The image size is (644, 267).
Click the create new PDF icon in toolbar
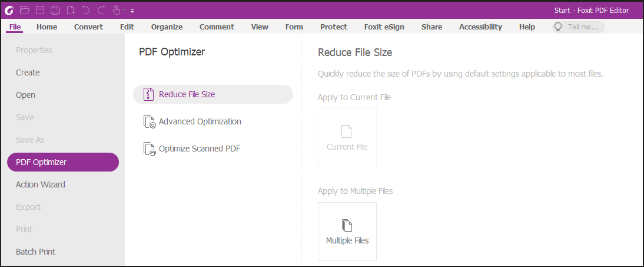(x=71, y=10)
